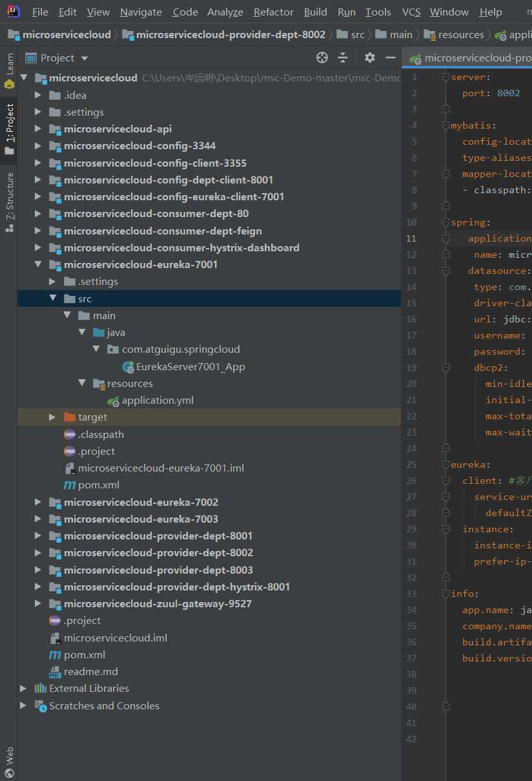Click the .classpath Eclipse file icon
This screenshot has width=532, height=781.
coord(70,435)
